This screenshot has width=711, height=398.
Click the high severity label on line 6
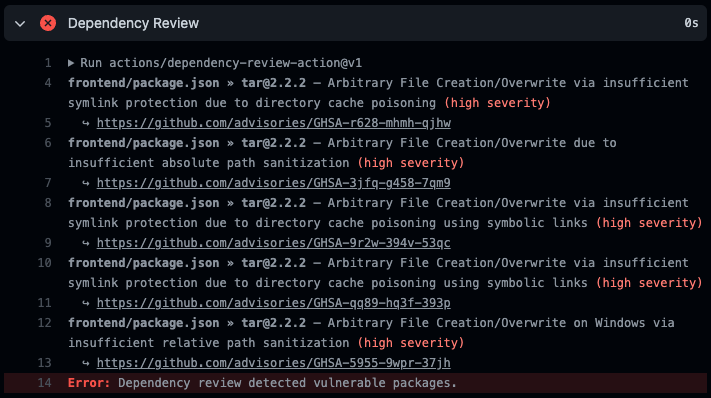pos(411,163)
